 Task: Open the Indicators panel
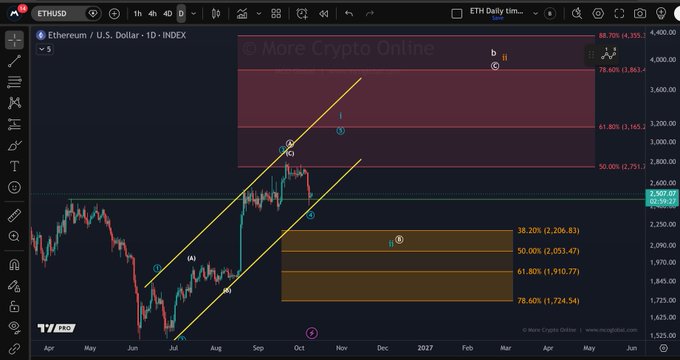click(242, 14)
